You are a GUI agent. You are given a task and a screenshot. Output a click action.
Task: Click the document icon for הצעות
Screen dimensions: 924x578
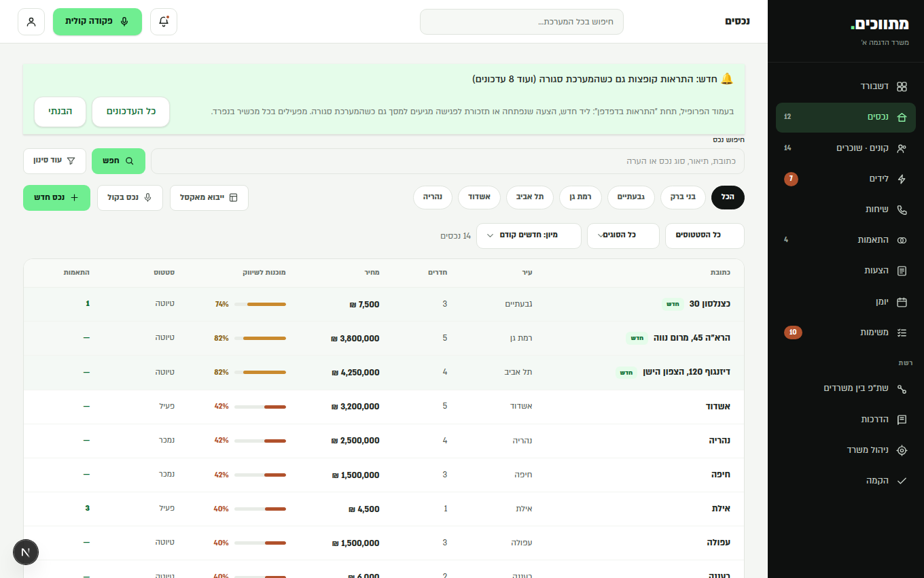(x=902, y=271)
